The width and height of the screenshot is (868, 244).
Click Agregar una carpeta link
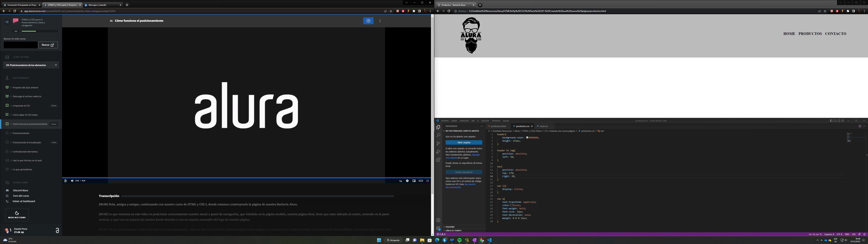click(x=463, y=156)
